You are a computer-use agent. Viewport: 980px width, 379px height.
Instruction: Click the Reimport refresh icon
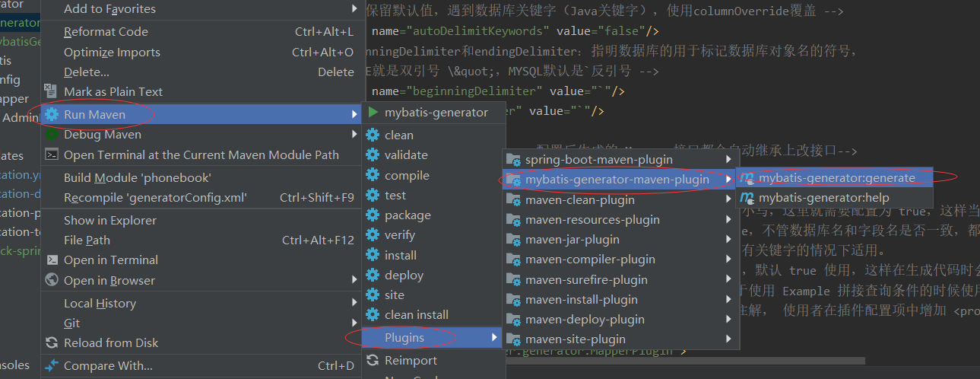tap(373, 360)
